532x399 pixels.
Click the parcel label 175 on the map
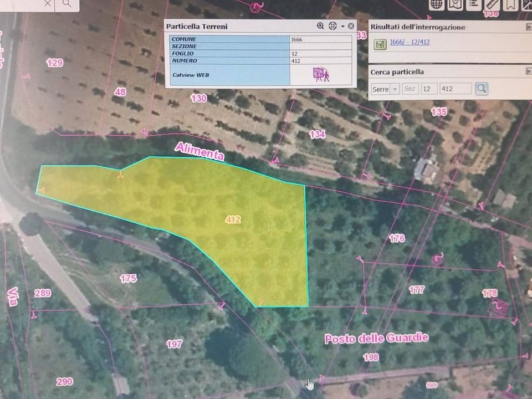(x=128, y=279)
